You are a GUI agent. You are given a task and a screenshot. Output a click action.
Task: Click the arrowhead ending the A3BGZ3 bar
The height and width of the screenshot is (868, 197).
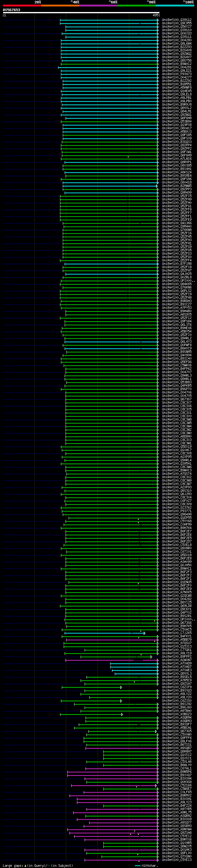click(x=122, y=715)
